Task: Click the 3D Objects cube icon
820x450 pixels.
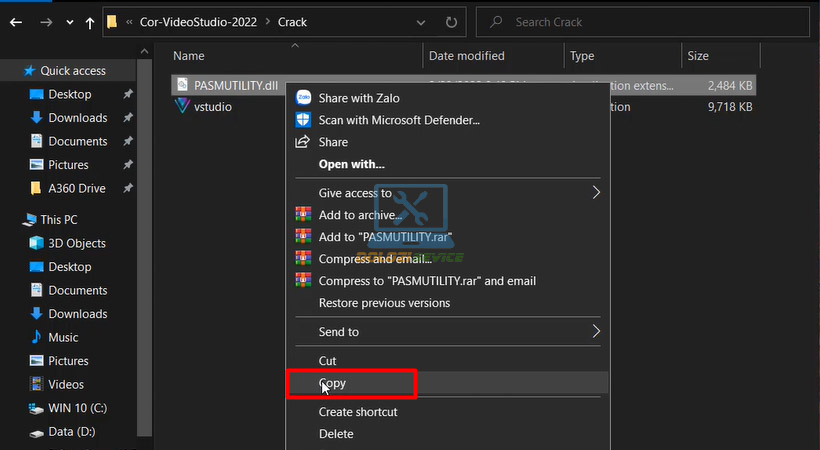Action: 36,243
